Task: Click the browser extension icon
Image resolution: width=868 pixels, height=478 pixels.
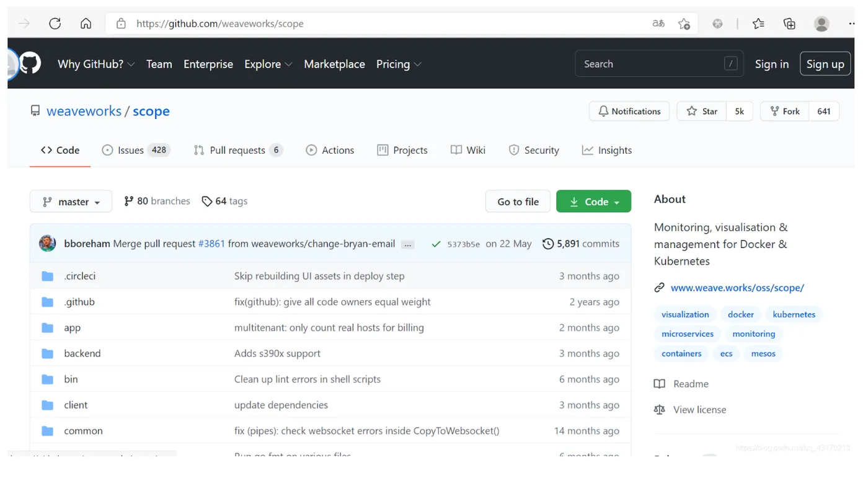Action: coord(717,24)
